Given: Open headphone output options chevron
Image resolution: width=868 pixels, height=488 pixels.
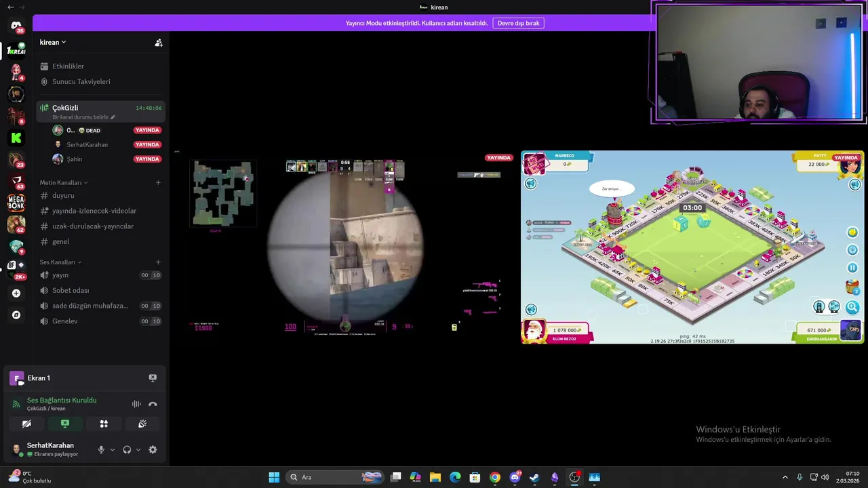Looking at the screenshot, I should pos(138,449).
